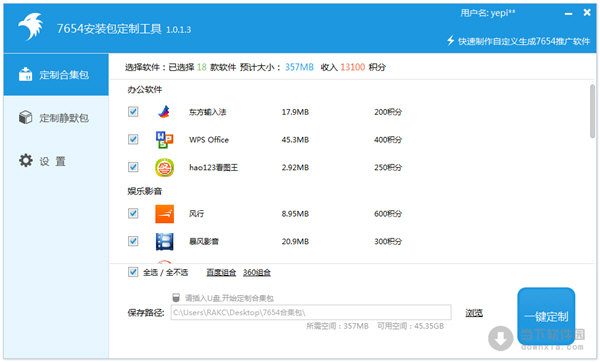
Task: Switch to the 定制静默包 tab
Action: [56, 117]
